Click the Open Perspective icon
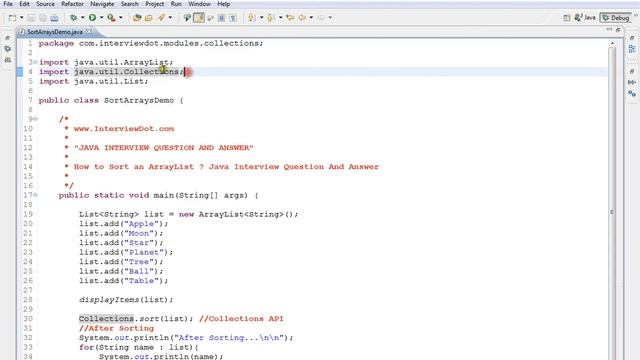This screenshot has width=640, height=360. (x=567, y=18)
